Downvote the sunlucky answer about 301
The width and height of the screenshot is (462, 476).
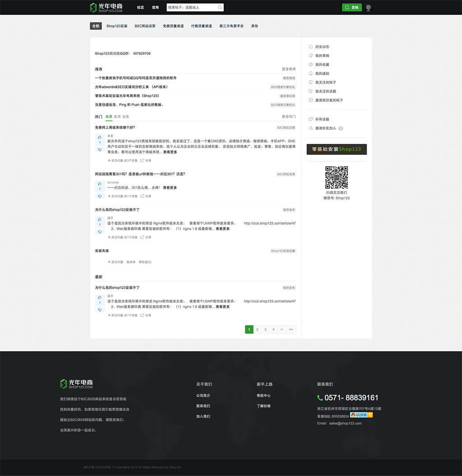click(x=100, y=196)
